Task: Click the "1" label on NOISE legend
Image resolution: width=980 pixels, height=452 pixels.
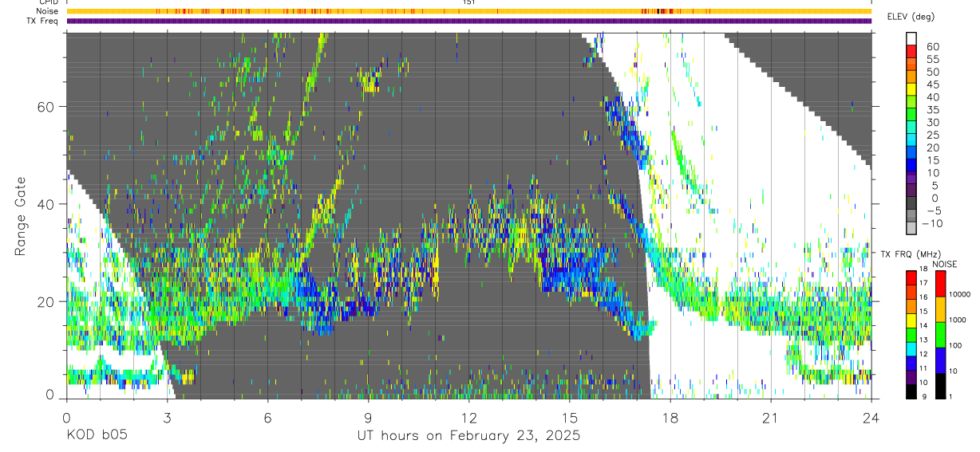Action: tap(951, 396)
